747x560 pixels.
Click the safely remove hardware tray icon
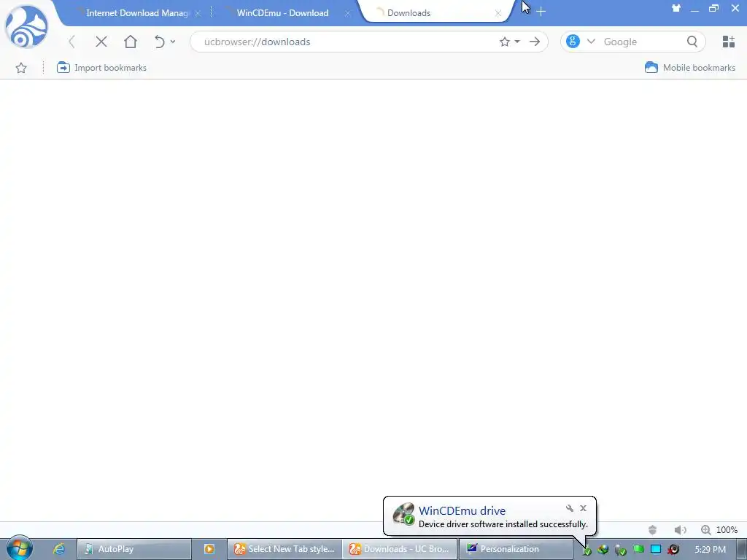coord(620,550)
